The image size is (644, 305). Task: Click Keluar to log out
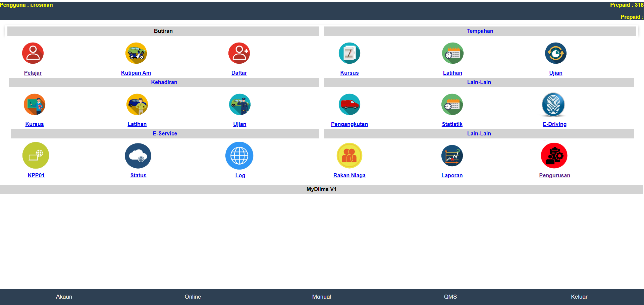[x=579, y=297]
